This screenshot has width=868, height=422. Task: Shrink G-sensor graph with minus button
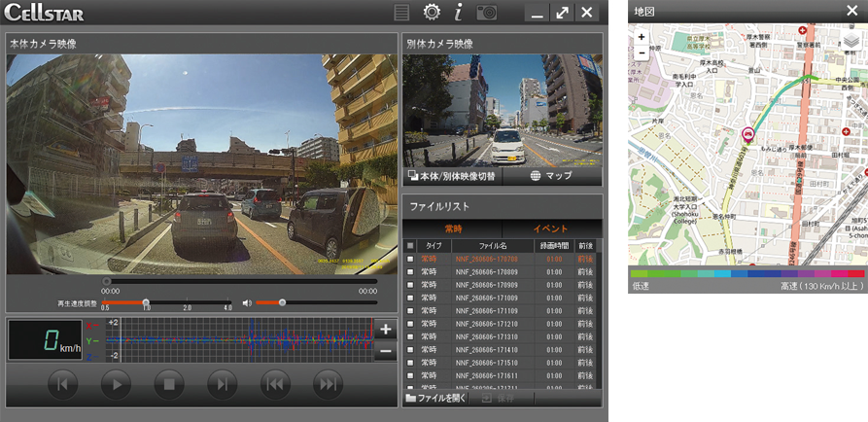coord(386,351)
